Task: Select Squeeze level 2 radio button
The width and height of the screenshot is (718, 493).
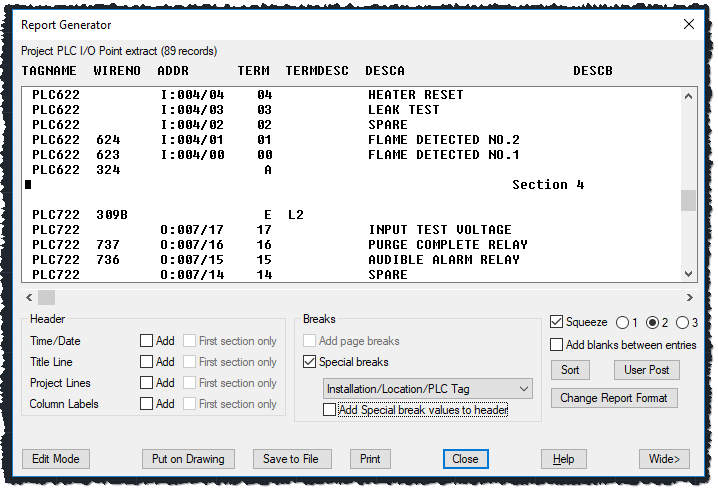Action: click(652, 323)
